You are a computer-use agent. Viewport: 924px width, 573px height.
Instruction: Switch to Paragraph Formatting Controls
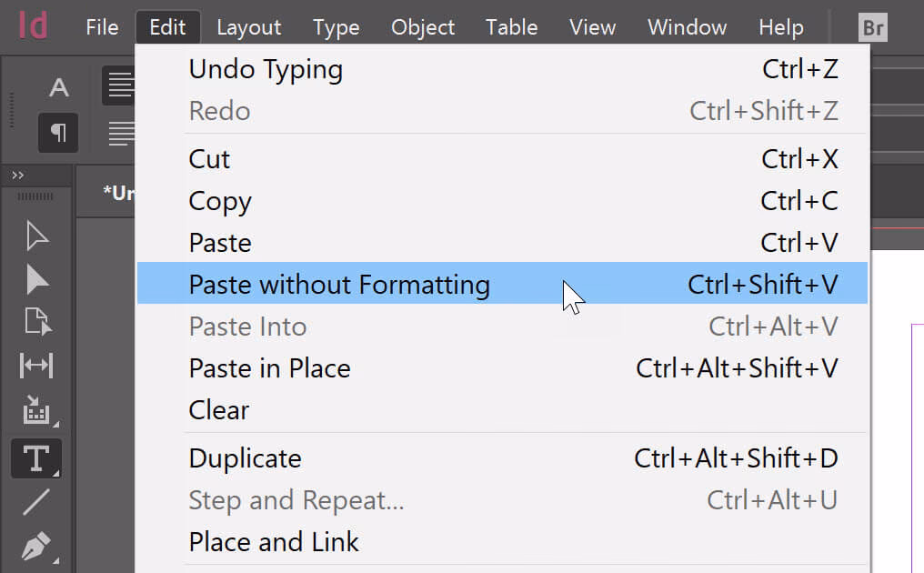[x=58, y=133]
